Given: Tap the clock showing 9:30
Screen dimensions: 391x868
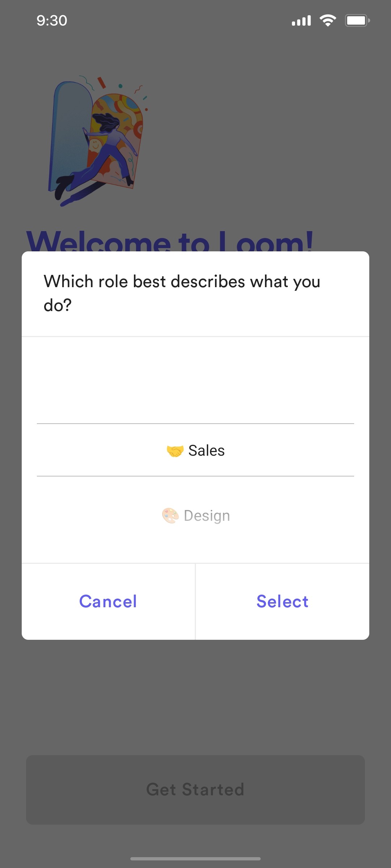Looking at the screenshot, I should 51,21.
